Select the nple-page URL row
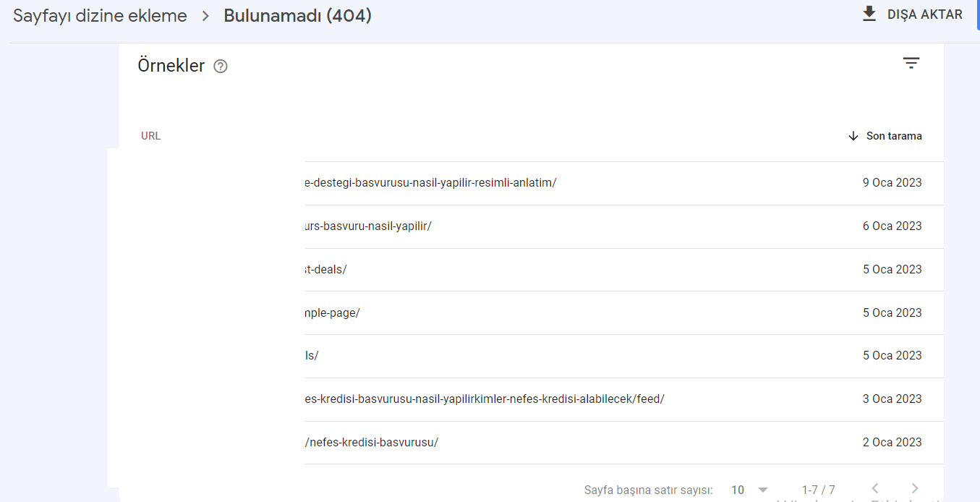 pyautogui.click(x=532, y=312)
